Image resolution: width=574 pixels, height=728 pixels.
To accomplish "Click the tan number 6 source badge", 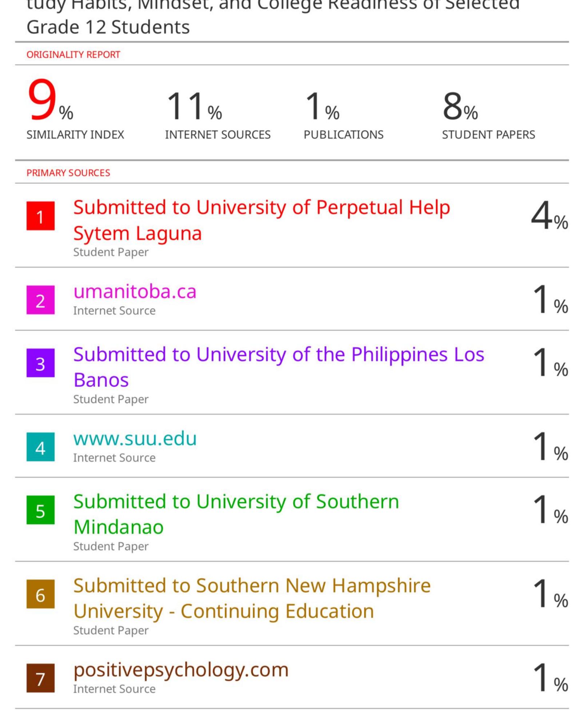I will pyautogui.click(x=40, y=594).
